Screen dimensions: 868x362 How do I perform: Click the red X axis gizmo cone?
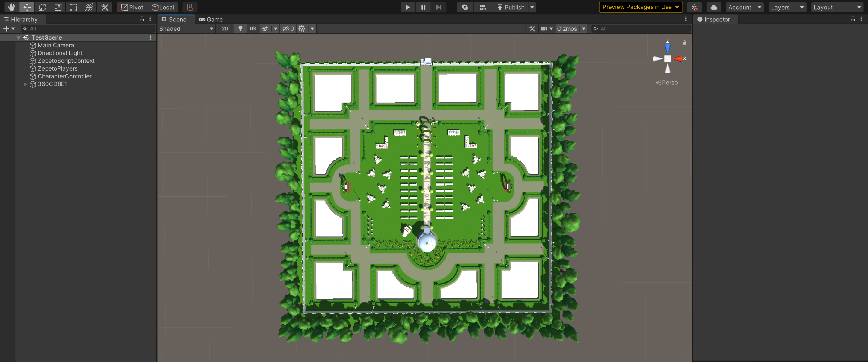(678, 59)
